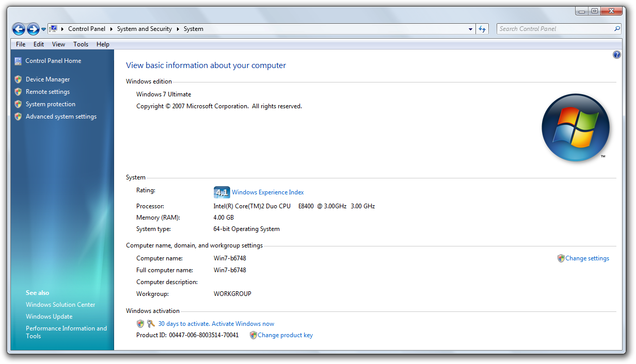The image size is (636, 364).
Task: Refresh the page with the refresh button
Action: tap(482, 29)
